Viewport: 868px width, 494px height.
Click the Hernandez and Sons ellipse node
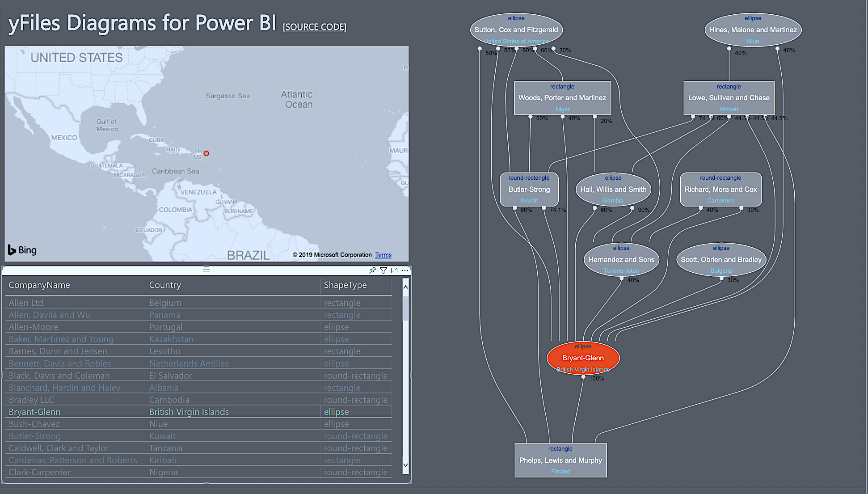(621, 259)
